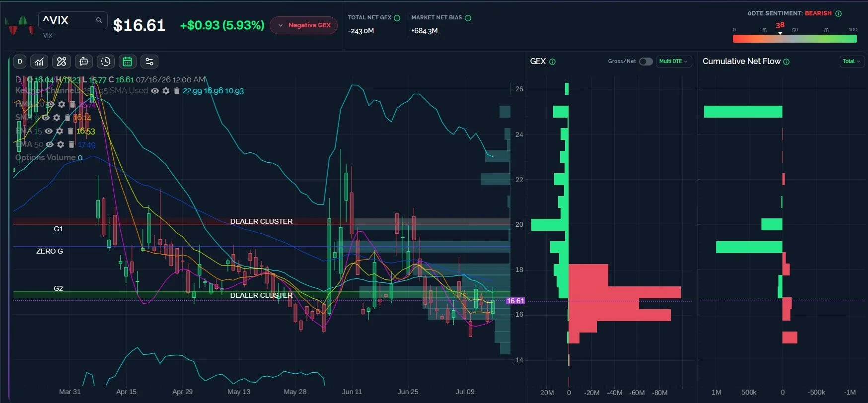Click the upper DEALER CLUSTER label near 20

pos(261,221)
